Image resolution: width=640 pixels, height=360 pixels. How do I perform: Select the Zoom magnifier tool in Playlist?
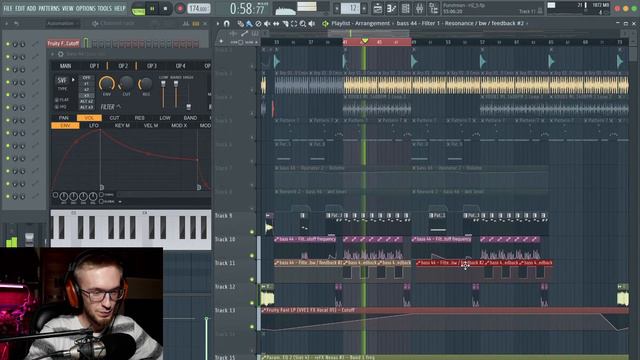click(303, 24)
